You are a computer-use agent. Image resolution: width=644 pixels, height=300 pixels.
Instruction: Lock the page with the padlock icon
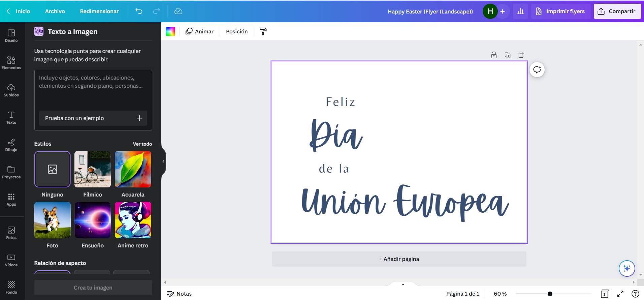(x=494, y=55)
